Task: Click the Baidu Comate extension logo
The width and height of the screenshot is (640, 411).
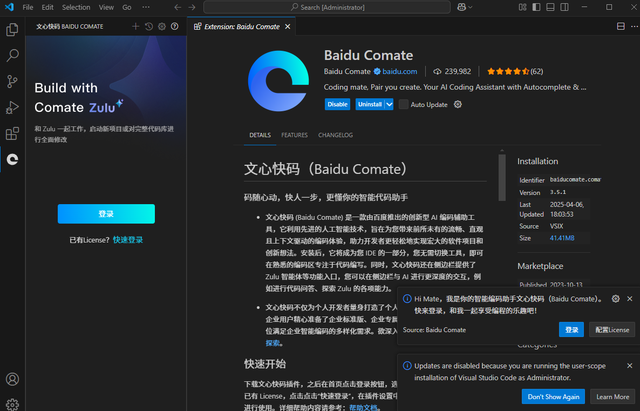Action: [x=278, y=81]
